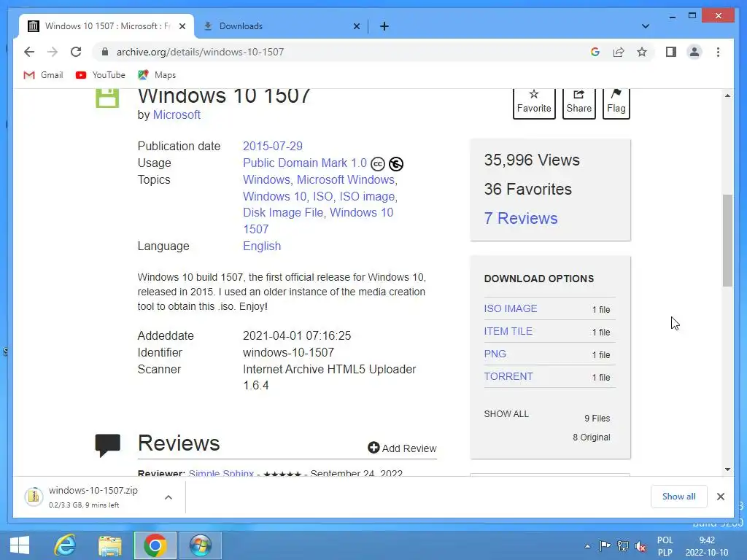Viewport: 747px width, 560px height.
Task: Open the Windows Start button
Action: tap(20, 545)
